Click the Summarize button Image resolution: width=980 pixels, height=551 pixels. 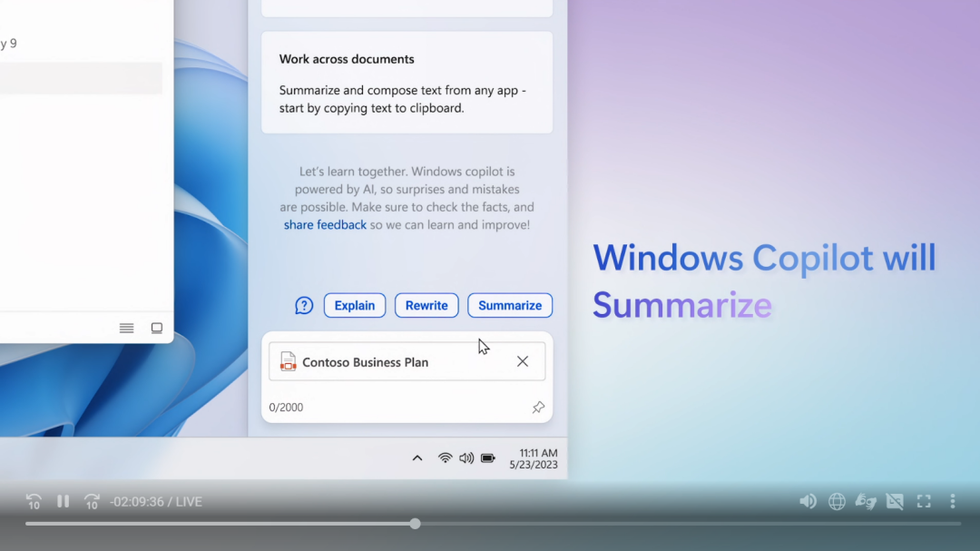[x=510, y=305]
